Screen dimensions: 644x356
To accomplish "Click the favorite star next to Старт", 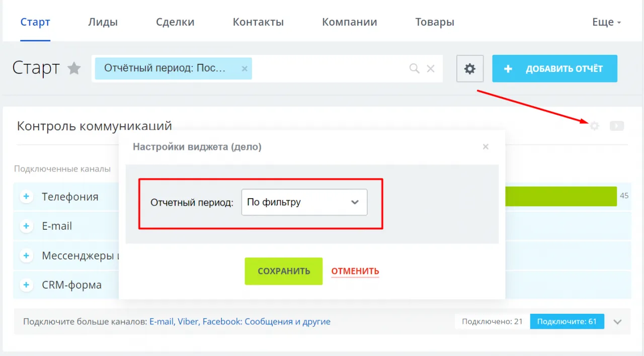I will pyautogui.click(x=74, y=68).
